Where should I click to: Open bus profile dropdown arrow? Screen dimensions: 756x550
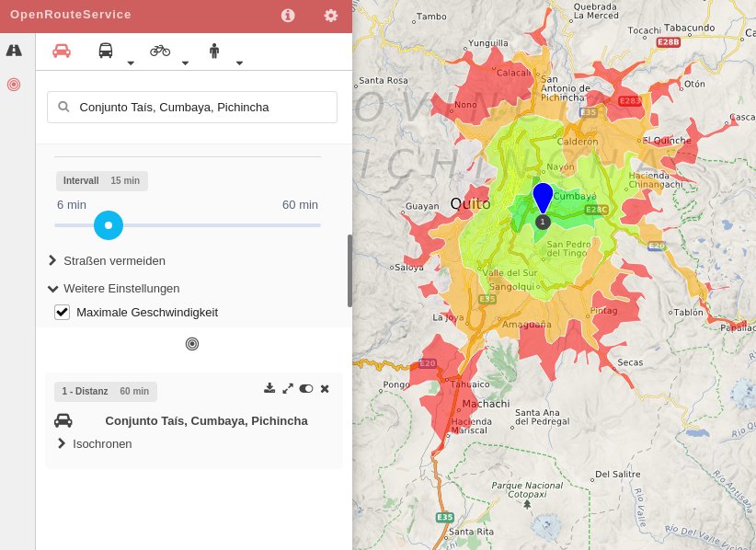click(131, 63)
